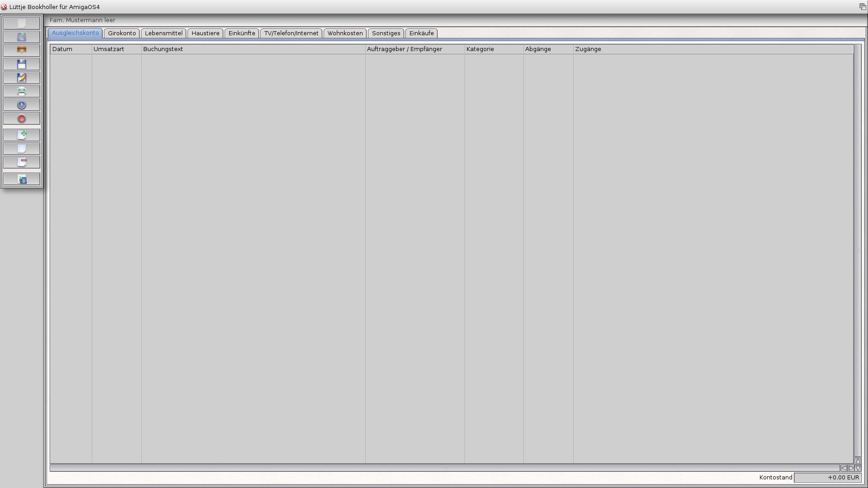The image size is (868, 488).
Task: Click the brown cabinet drawer toolbar icon
Action: (21, 50)
